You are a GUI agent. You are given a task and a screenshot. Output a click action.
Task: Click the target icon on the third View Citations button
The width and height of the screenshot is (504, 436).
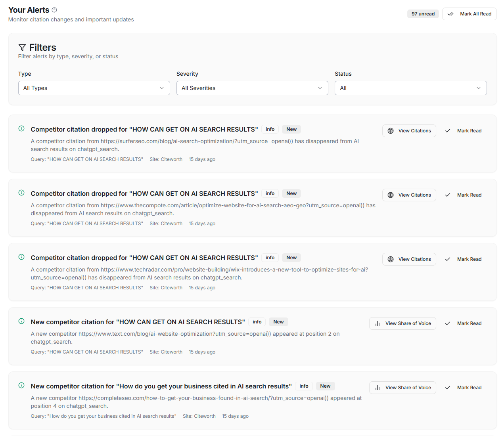390,259
